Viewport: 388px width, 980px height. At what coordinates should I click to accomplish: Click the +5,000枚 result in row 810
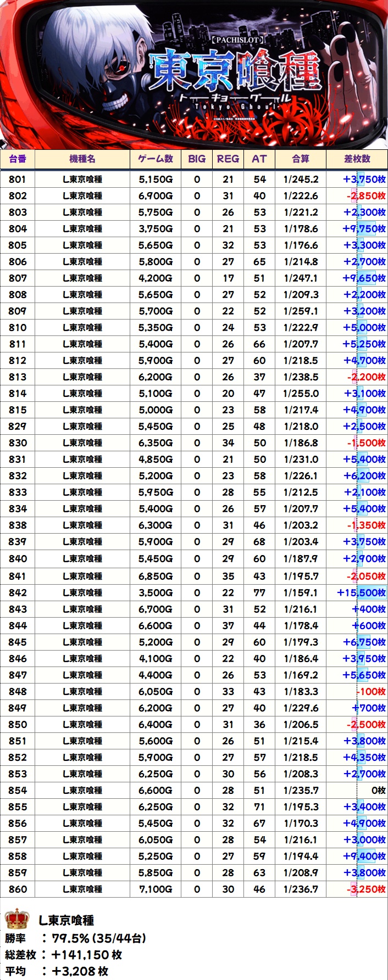point(364,327)
